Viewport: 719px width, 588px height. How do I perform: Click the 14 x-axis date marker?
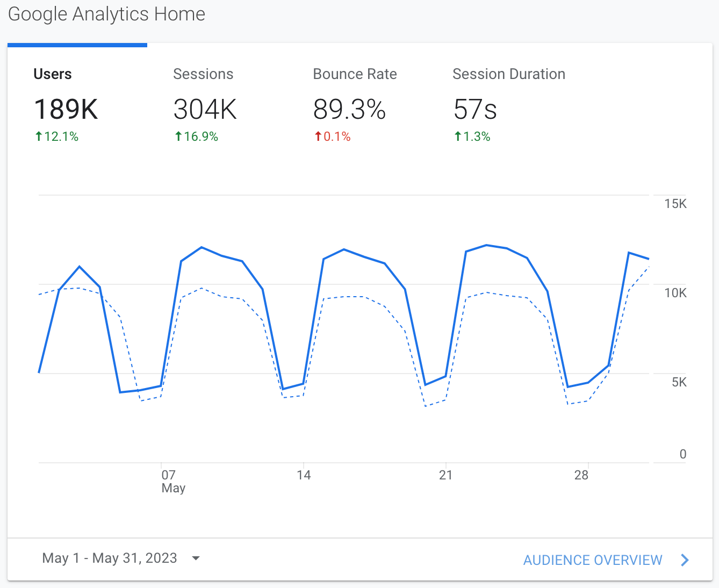pos(304,475)
